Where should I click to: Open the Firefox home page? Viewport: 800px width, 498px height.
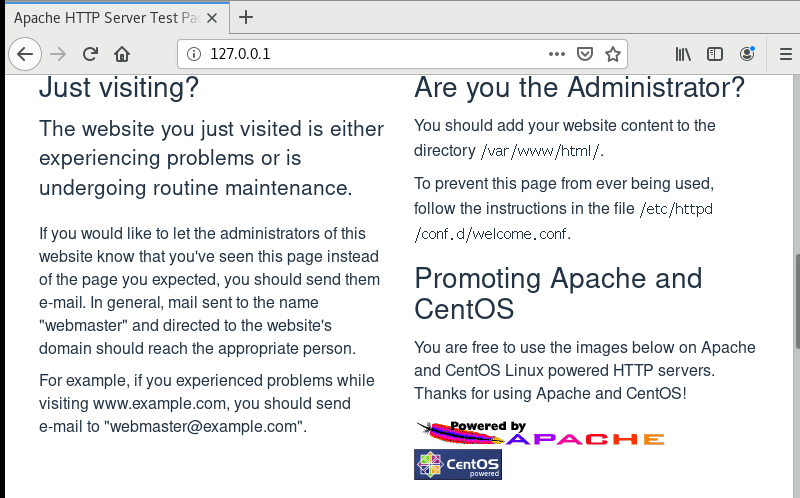122,54
